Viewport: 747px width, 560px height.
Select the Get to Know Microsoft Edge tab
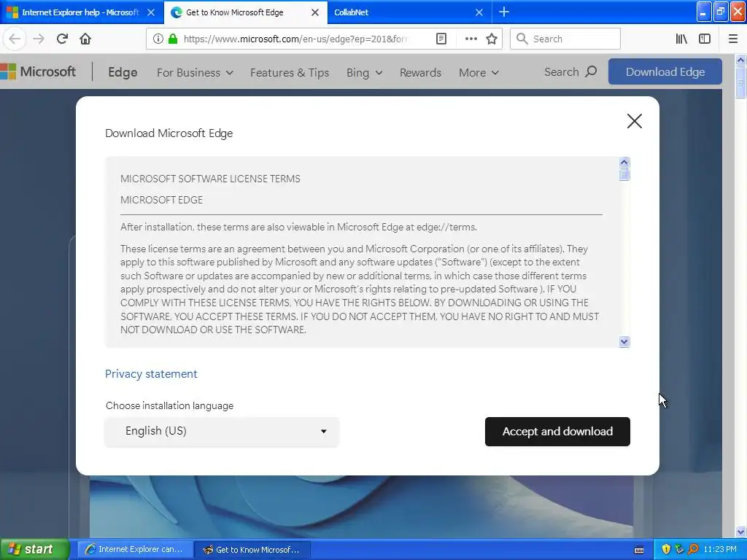(246, 12)
